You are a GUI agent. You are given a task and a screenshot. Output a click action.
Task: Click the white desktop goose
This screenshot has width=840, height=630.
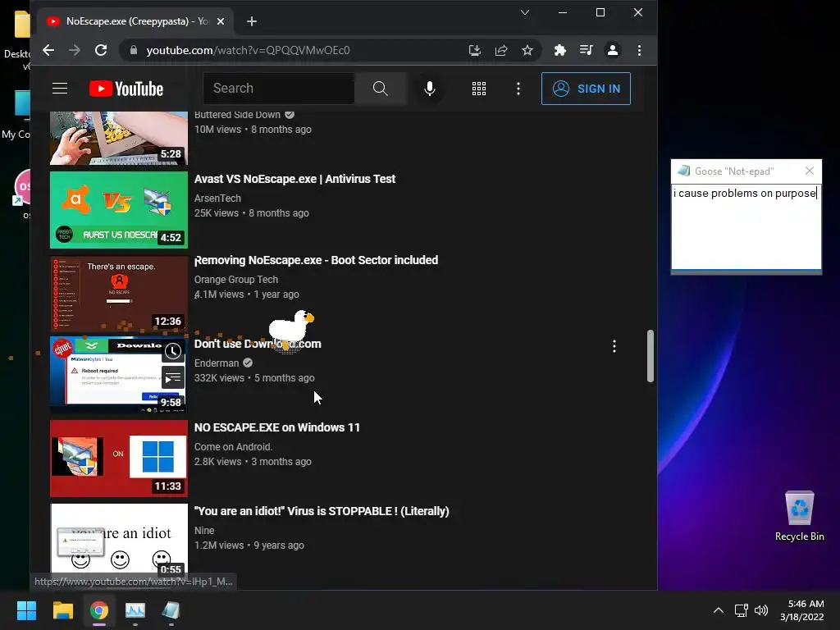(x=291, y=330)
